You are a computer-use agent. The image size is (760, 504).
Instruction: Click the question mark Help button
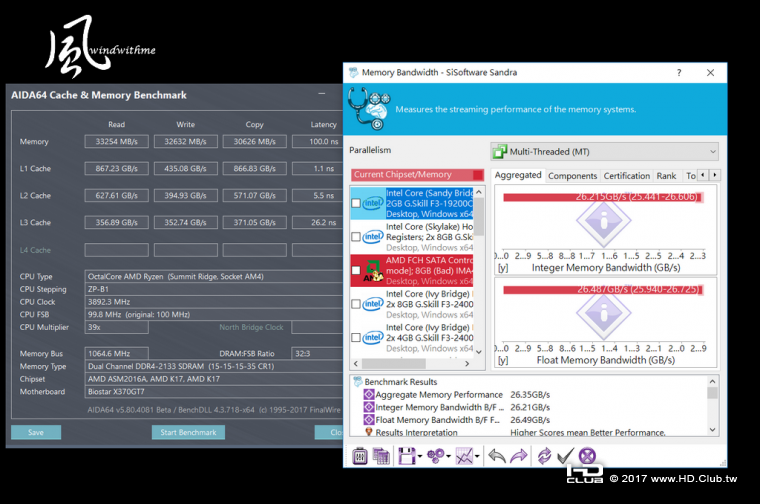(679, 73)
